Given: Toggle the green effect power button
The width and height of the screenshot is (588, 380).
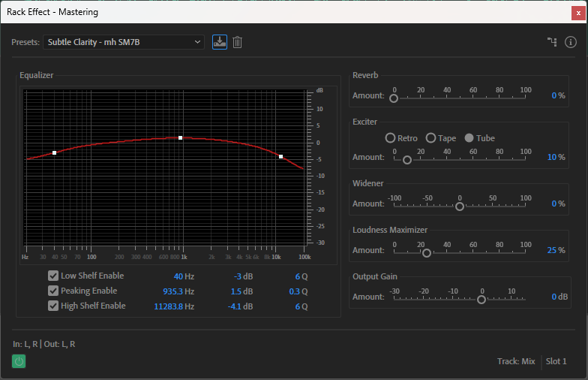Looking at the screenshot, I should coord(19,361).
